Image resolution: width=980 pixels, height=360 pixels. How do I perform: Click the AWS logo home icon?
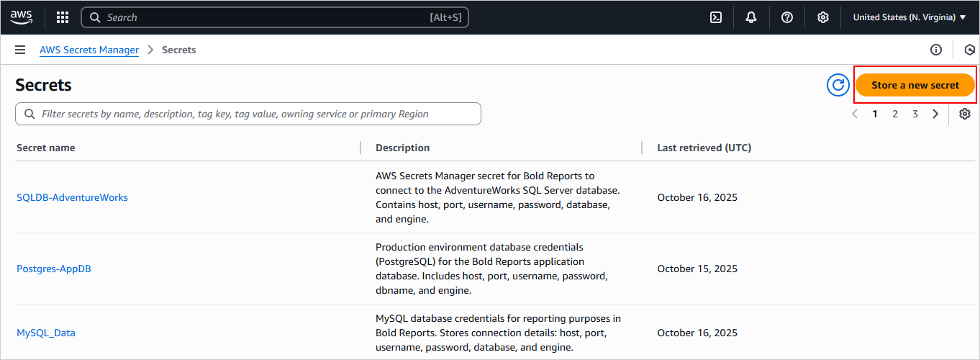21,17
